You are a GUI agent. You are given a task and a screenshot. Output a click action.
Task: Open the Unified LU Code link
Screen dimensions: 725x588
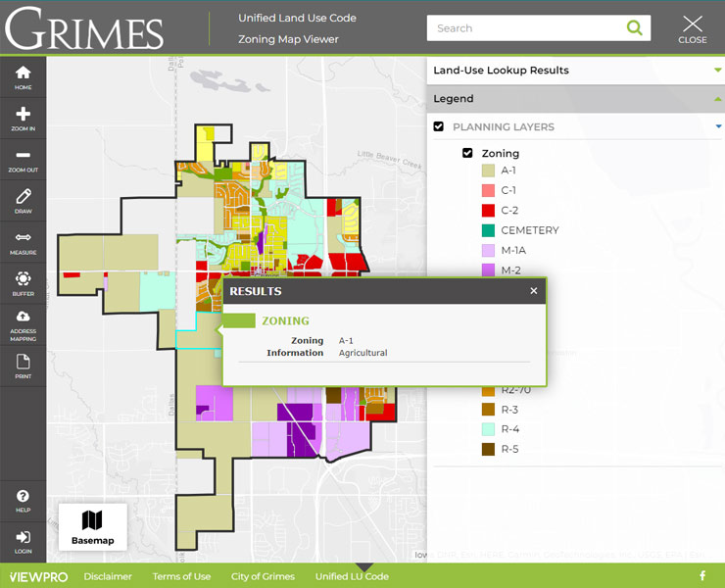(x=352, y=576)
